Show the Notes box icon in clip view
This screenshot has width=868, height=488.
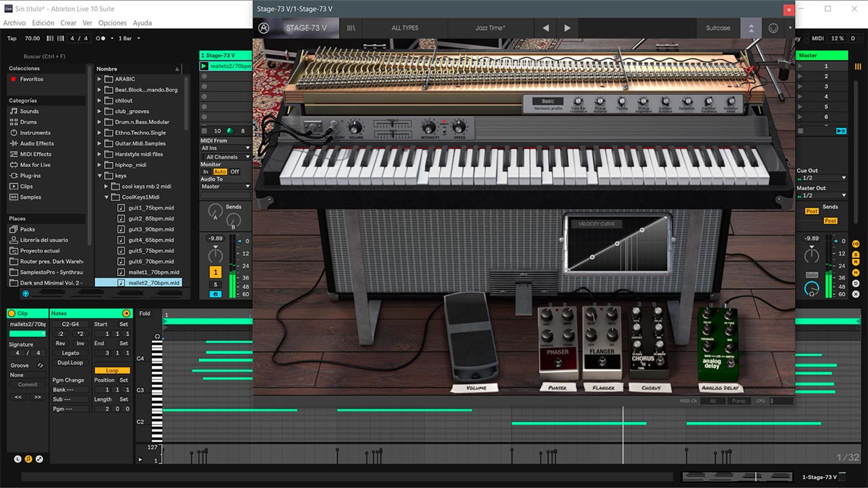[x=28, y=458]
